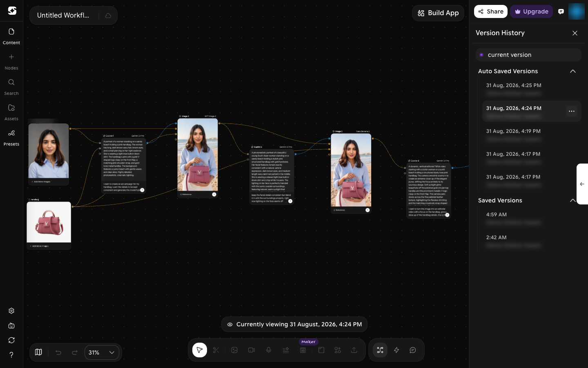Switch to workflow node view

pyautogui.click(x=380, y=350)
